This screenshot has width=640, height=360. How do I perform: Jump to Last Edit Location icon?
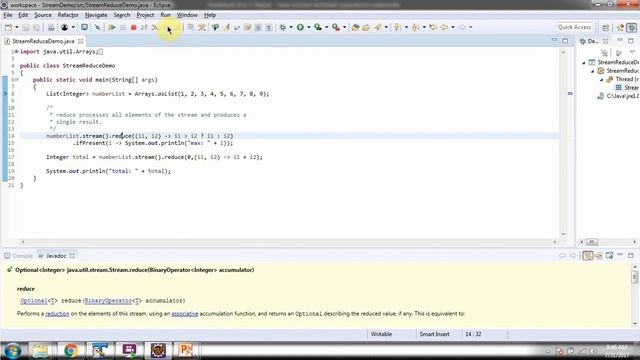pyautogui.click(x=433, y=27)
